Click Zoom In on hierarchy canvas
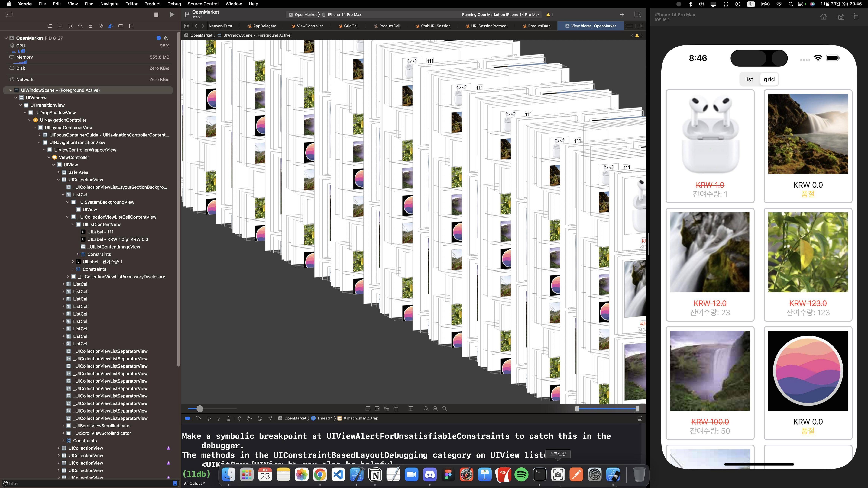This screenshot has width=868, height=488. coord(444,409)
